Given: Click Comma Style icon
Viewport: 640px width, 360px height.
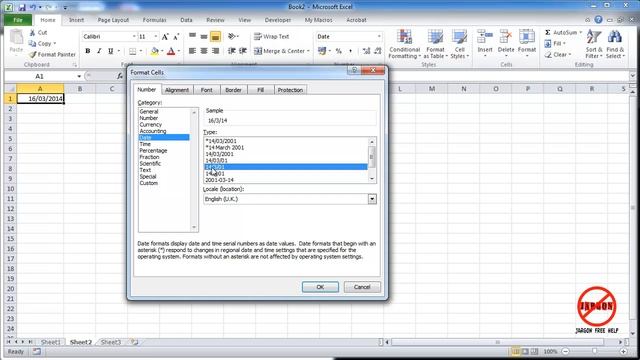Looking at the screenshot, I should coord(350,51).
